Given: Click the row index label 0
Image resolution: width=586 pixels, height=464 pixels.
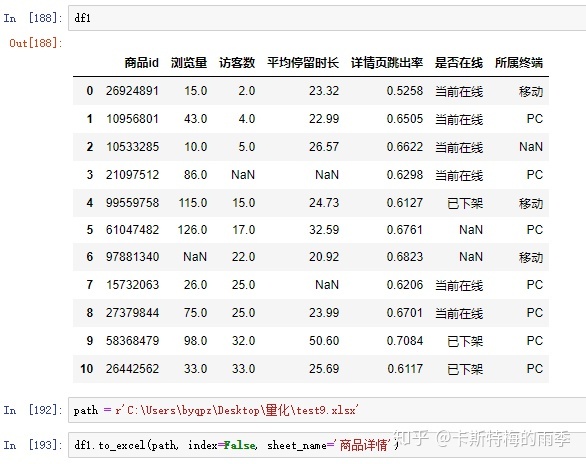Looking at the screenshot, I should 90,91.
